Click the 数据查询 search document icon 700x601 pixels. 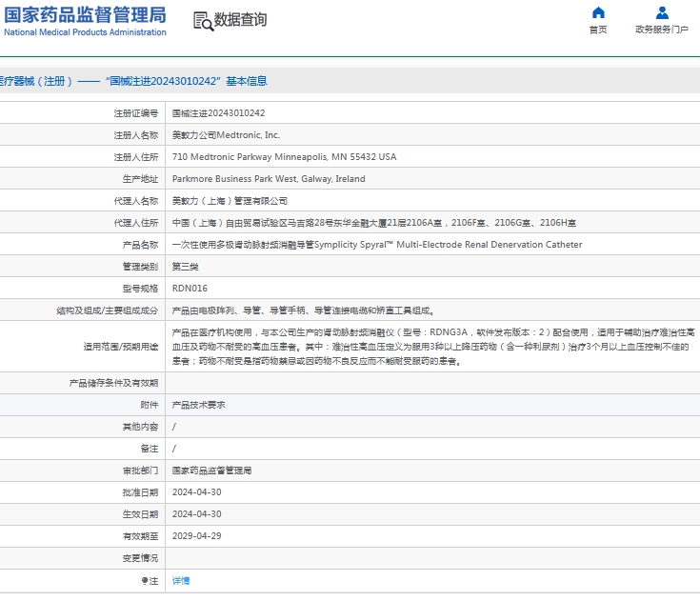tap(203, 21)
